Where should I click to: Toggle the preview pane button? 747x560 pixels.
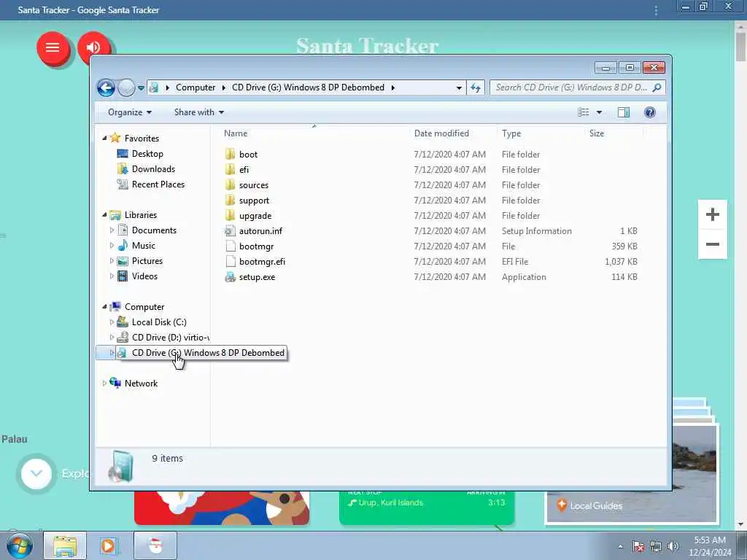tap(624, 112)
